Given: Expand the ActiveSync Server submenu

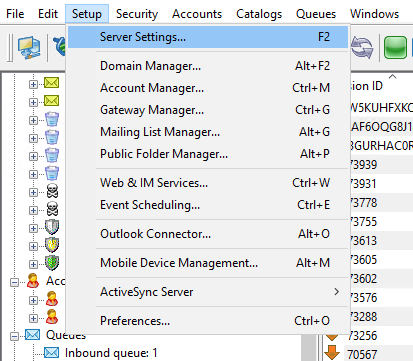Looking at the screenshot, I should (208, 292).
